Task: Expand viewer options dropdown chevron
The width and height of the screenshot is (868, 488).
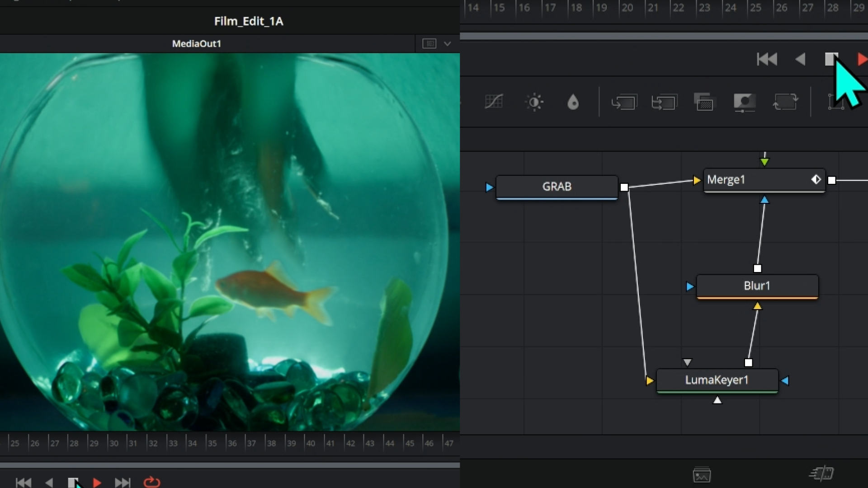Action: [x=447, y=44]
